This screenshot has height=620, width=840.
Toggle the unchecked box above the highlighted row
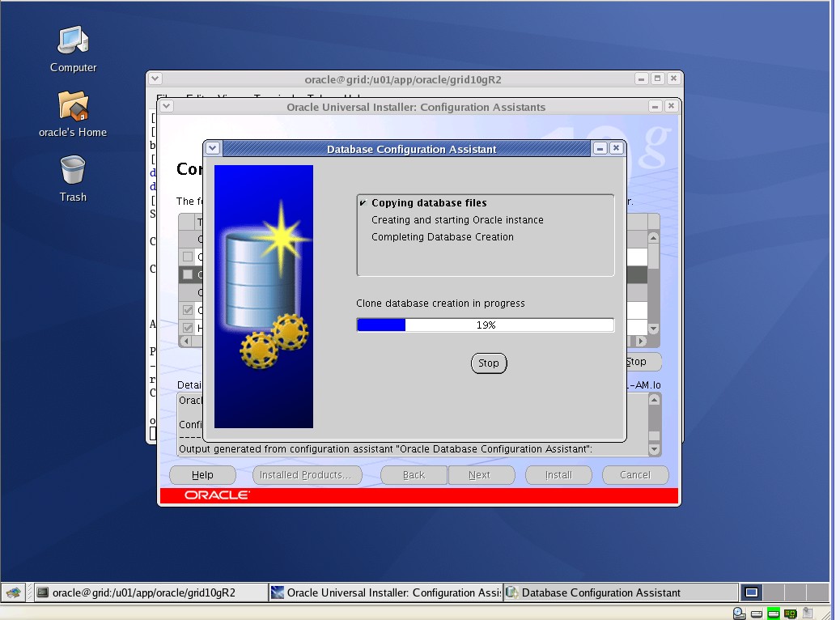tap(188, 257)
